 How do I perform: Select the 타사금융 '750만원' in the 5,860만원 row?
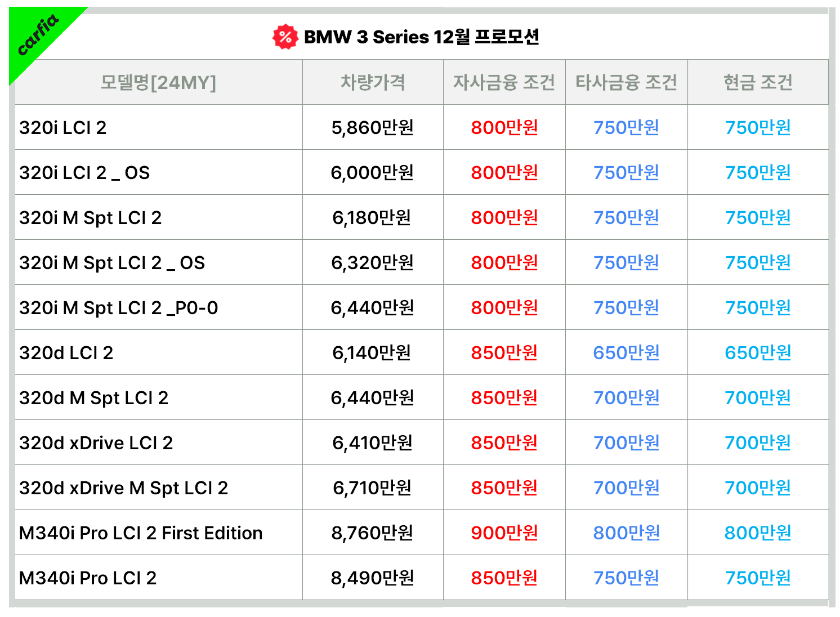[626, 128]
